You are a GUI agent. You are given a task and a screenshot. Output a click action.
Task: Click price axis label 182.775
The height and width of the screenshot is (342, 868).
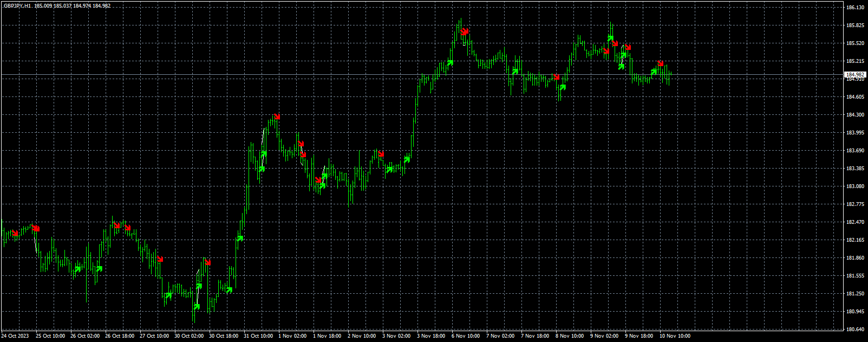coord(855,204)
